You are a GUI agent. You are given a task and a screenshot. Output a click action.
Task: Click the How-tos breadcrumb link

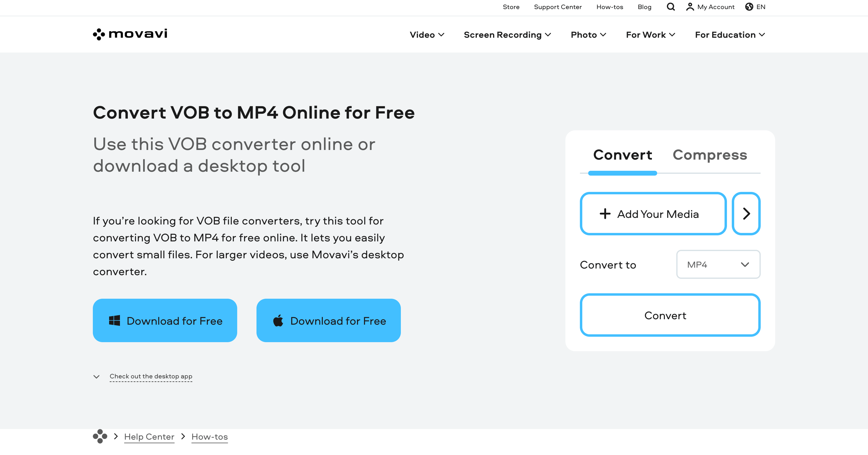(209, 436)
